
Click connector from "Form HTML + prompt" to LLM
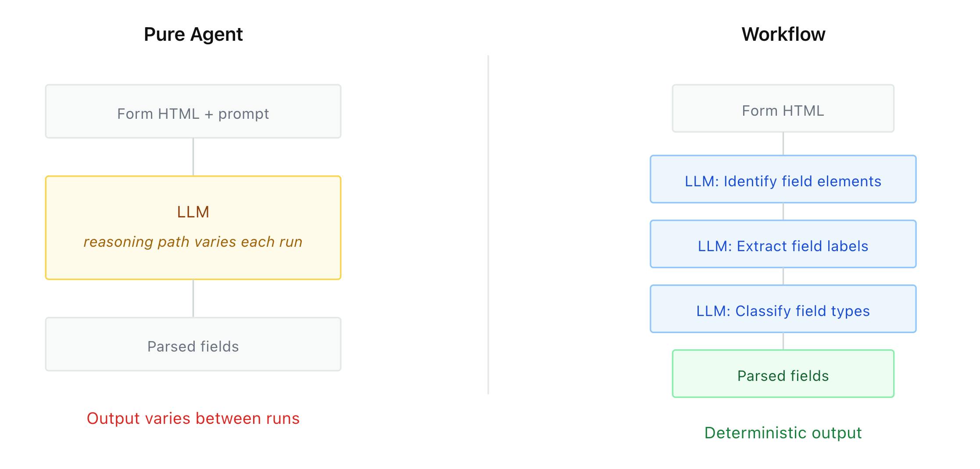(x=193, y=157)
